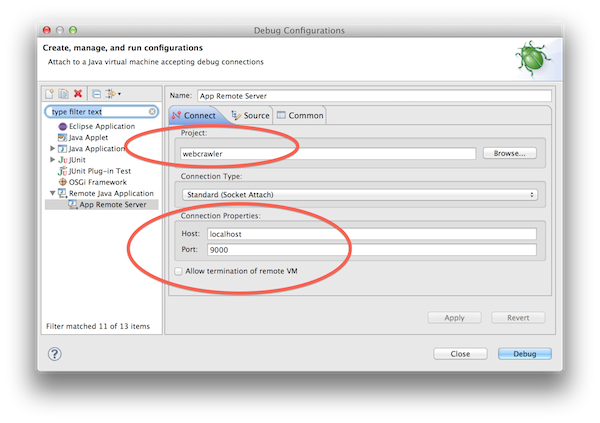600x423 pixels.
Task: Collapse the Remote Java Application node
Action: point(53,193)
